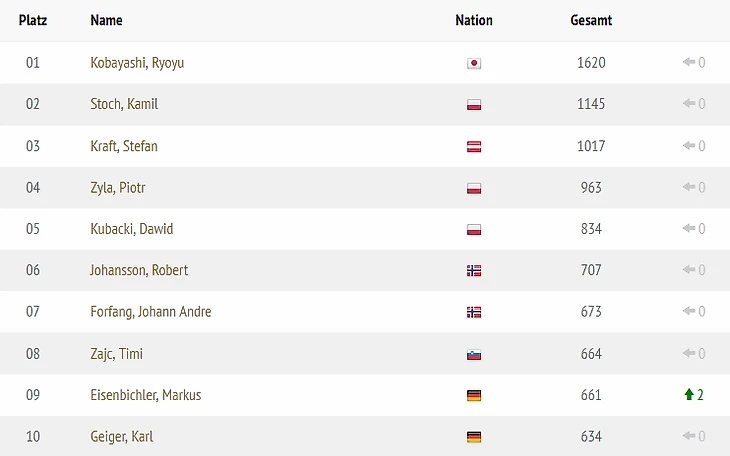
Task: Click the Germany flag for Geiger, Karl
Action: point(474,437)
